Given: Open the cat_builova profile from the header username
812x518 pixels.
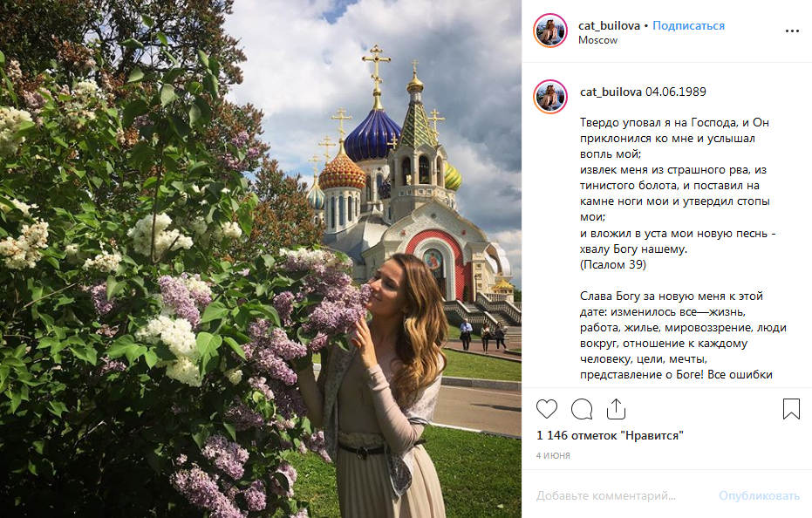Looking at the screenshot, I should [x=610, y=25].
